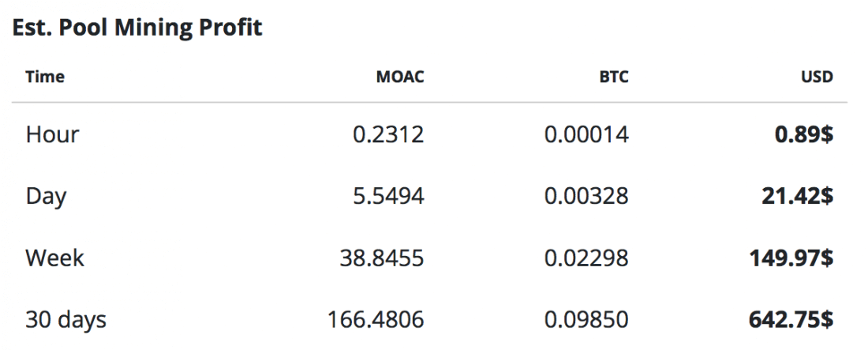Viewport: 868px width, 350px height.
Task: Select the hourly USD profit 0.89$
Action: pyautogui.click(x=803, y=134)
